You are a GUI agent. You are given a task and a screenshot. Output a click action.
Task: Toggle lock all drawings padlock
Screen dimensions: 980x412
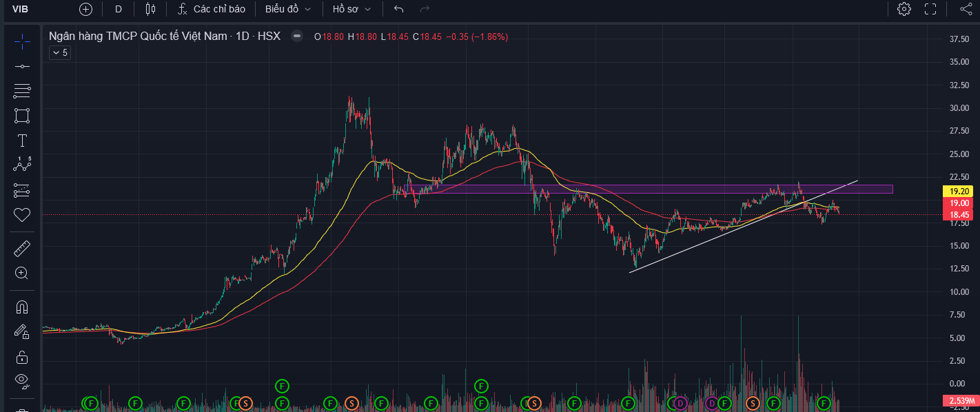click(22, 357)
